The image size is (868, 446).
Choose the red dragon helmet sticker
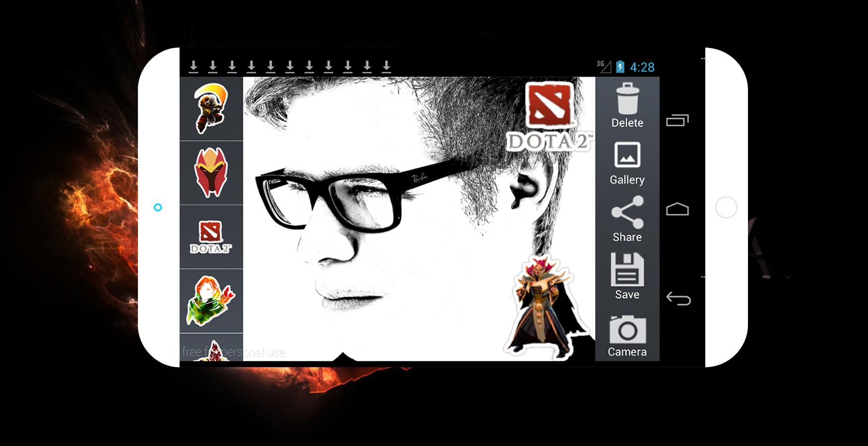point(211,172)
